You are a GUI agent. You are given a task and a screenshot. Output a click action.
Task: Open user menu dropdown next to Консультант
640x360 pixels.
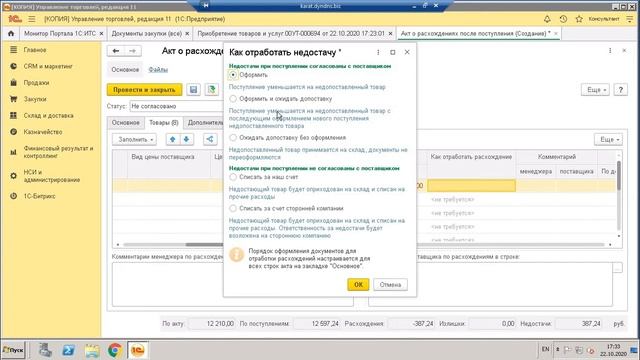629,19
